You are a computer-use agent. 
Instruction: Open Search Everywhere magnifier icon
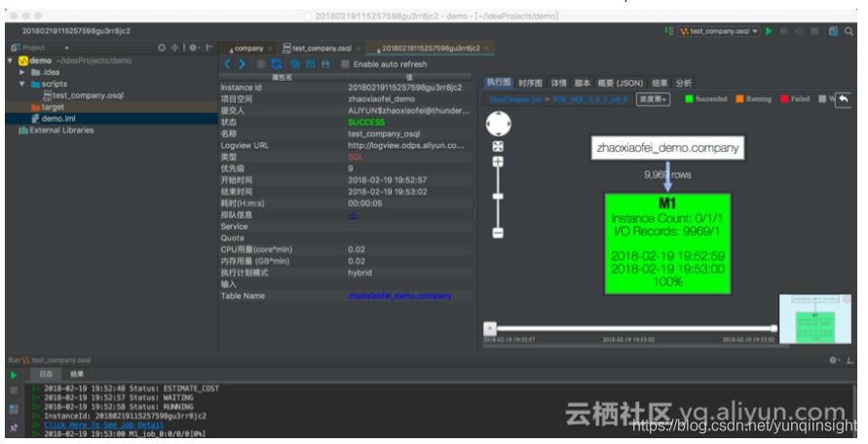coord(849,31)
